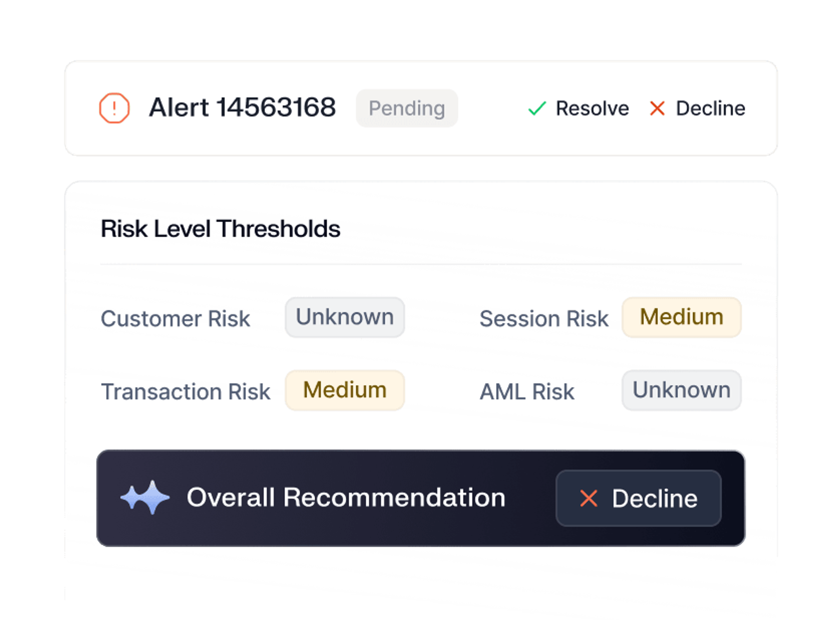The width and height of the screenshot is (840, 620).
Task: Click the checkmark icon in the alert header
Action: coord(537,109)
